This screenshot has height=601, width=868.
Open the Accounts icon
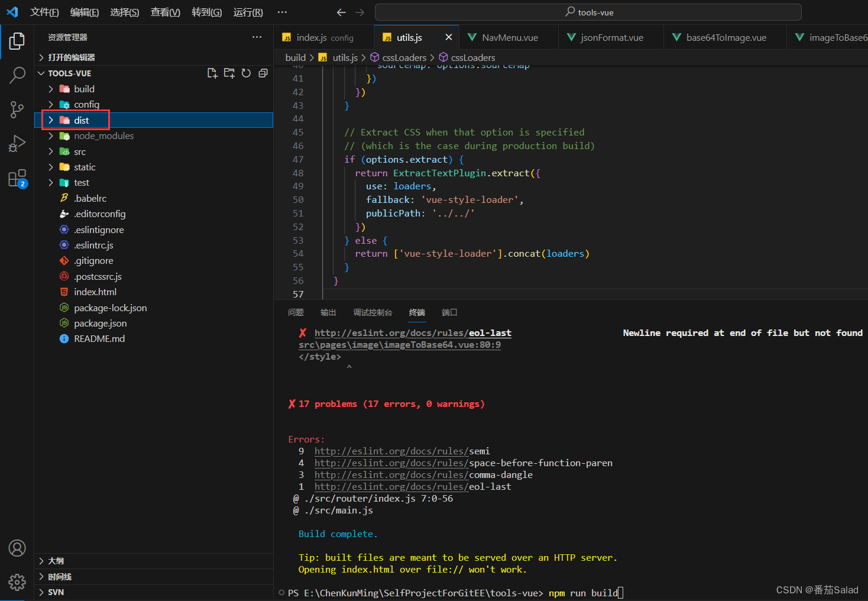17,548
